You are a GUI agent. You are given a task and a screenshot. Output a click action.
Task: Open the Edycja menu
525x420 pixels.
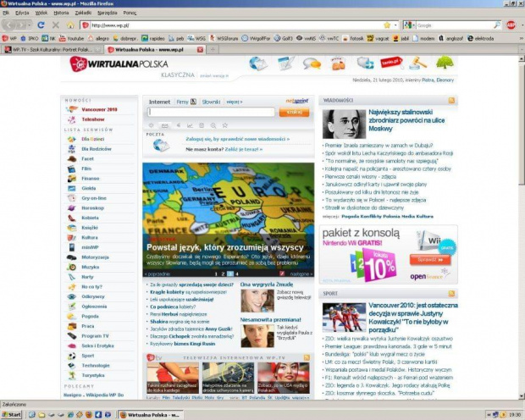pos(22,13)
